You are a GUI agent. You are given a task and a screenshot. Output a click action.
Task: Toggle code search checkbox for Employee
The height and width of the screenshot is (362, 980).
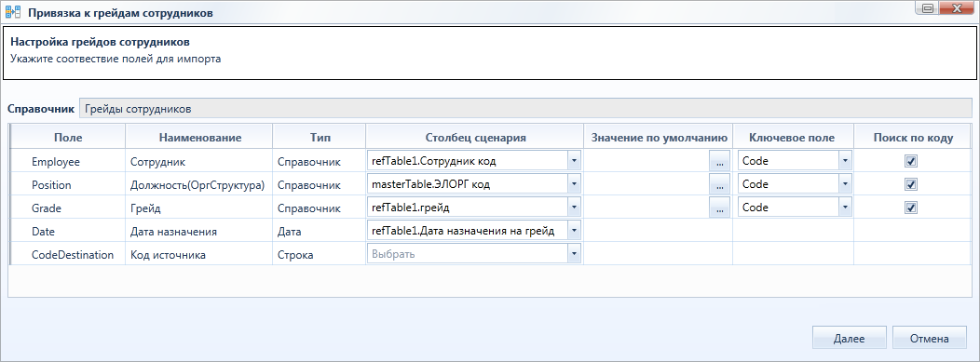911,161
